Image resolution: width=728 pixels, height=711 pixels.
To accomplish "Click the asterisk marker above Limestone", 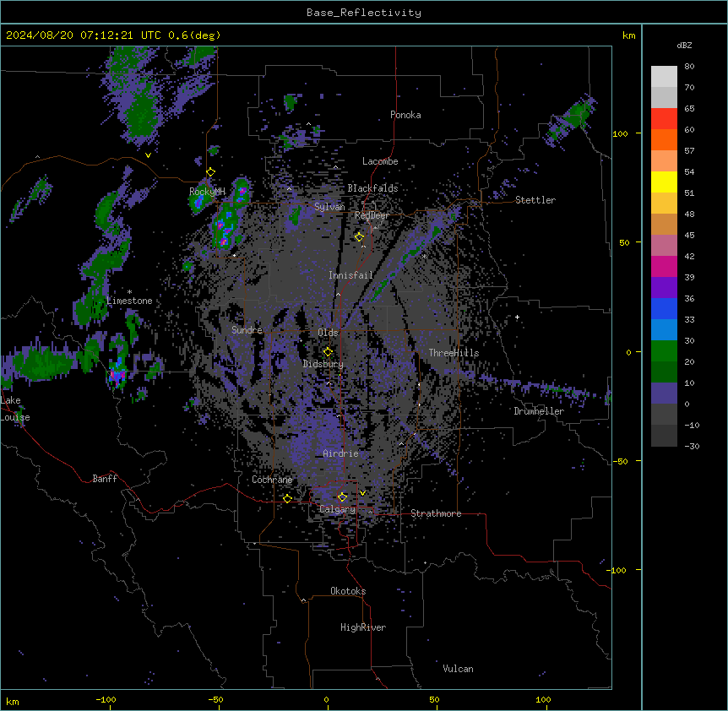I will click(129, 292).
